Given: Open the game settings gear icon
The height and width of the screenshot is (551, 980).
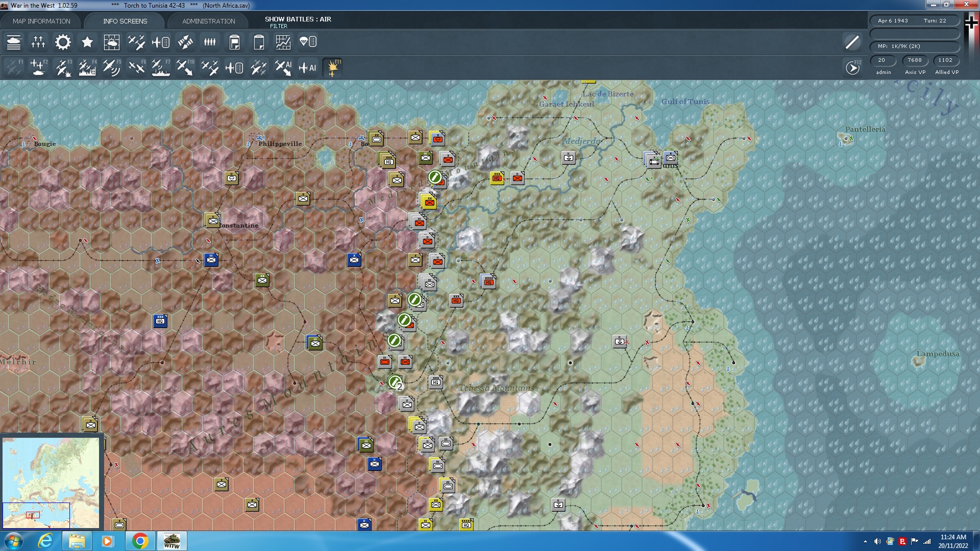Looking at the screenshot, I should tap(62, 42).
